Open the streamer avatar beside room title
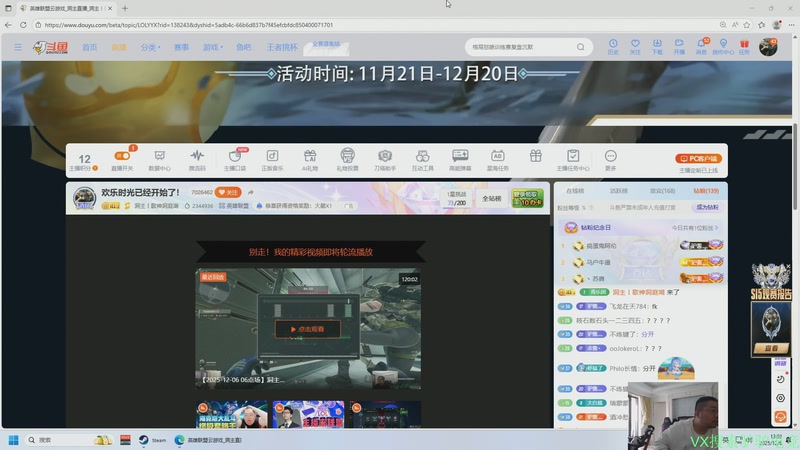Image resolution: width=800 pixels, height=450 pixels. click(84, 198)
